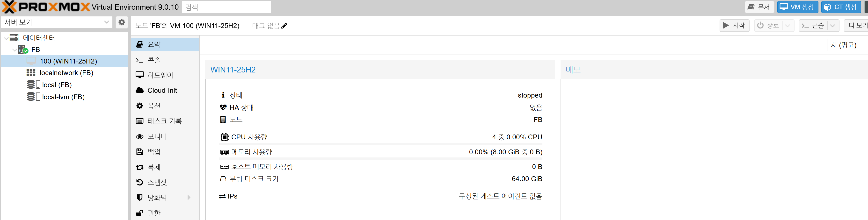Open the 태스크 기록 tab
868x220 pixels.
pyautogui.click(x=165, y=121)
